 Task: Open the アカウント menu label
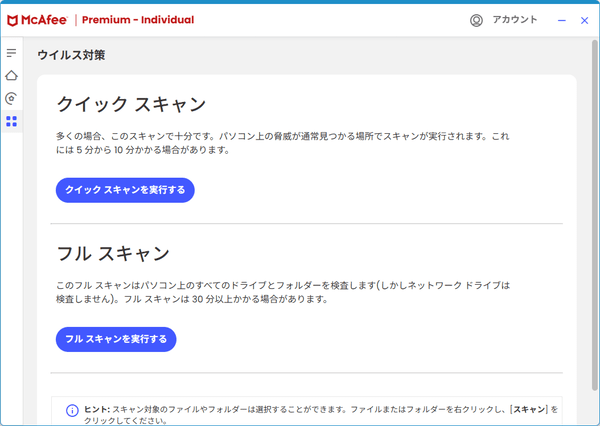point(515,20)
